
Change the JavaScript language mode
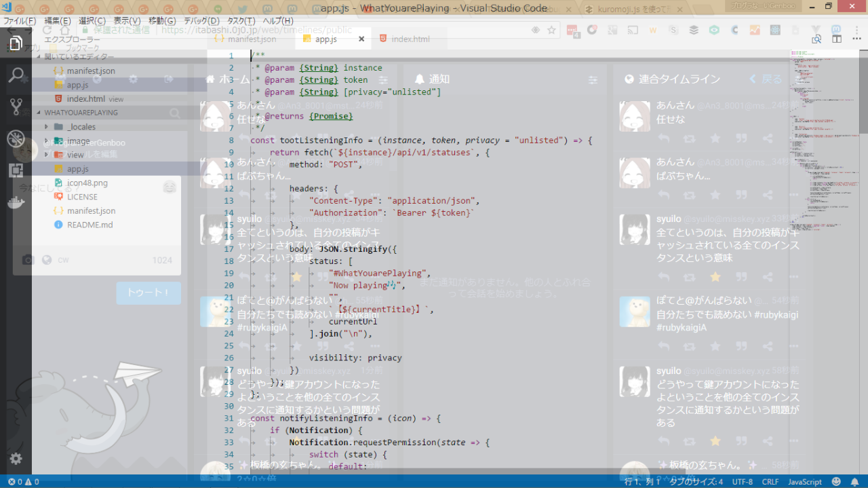pos(804,482)
